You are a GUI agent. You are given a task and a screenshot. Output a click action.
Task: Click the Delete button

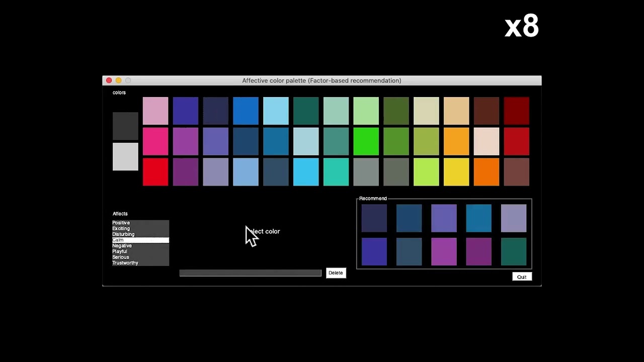point(336,273)
